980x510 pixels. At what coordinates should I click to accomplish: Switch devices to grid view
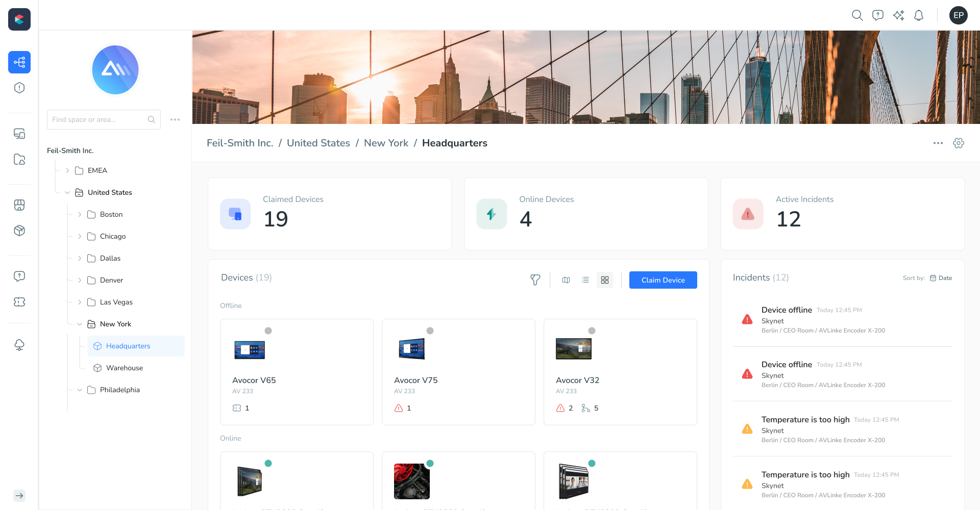click(605, 280)
